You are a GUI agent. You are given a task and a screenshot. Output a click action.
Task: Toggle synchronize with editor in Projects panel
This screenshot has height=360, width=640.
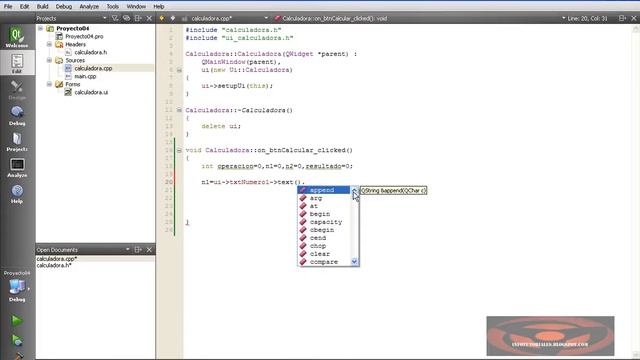click(127, 18)
